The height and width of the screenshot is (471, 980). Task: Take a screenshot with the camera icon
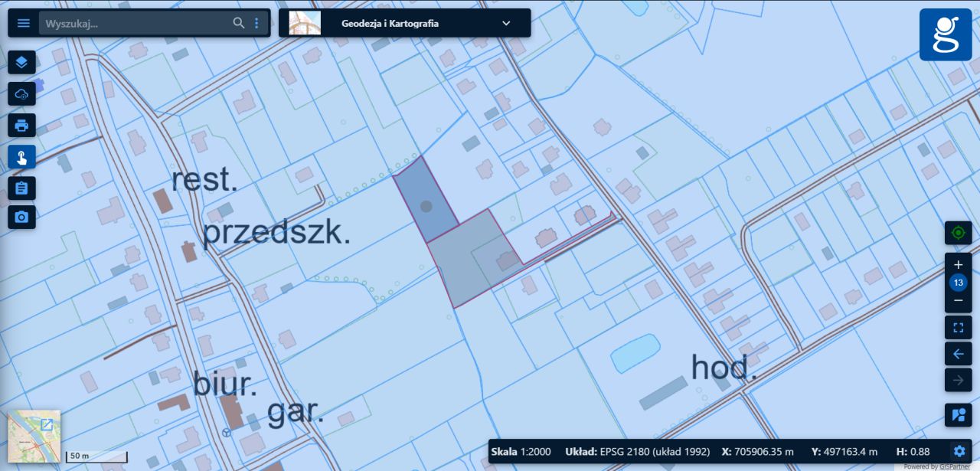click(21, 217)
